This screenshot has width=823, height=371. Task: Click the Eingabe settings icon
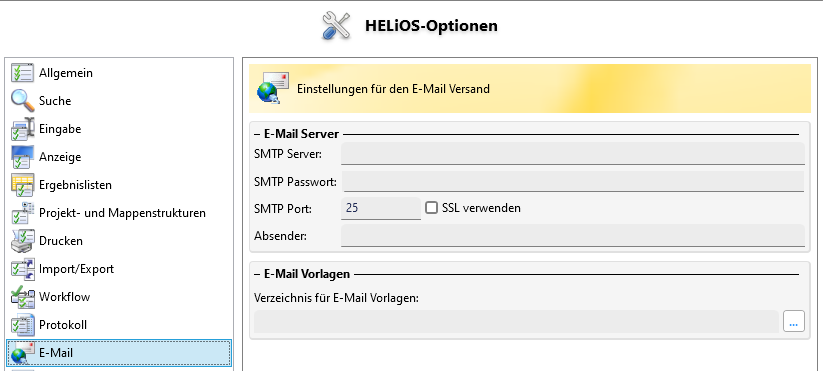pyautogui.click(x=23, y=129)
